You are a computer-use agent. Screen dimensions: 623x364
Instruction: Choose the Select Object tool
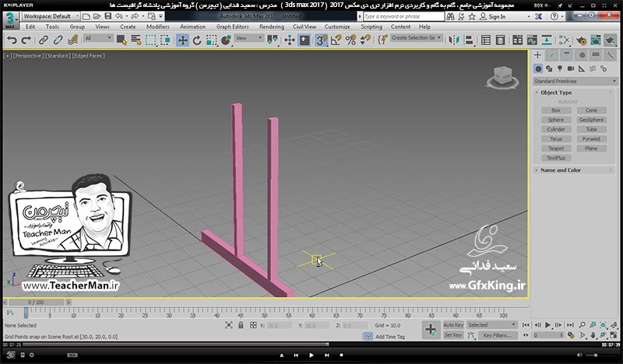pyautogui.click(x=121, y=40)
